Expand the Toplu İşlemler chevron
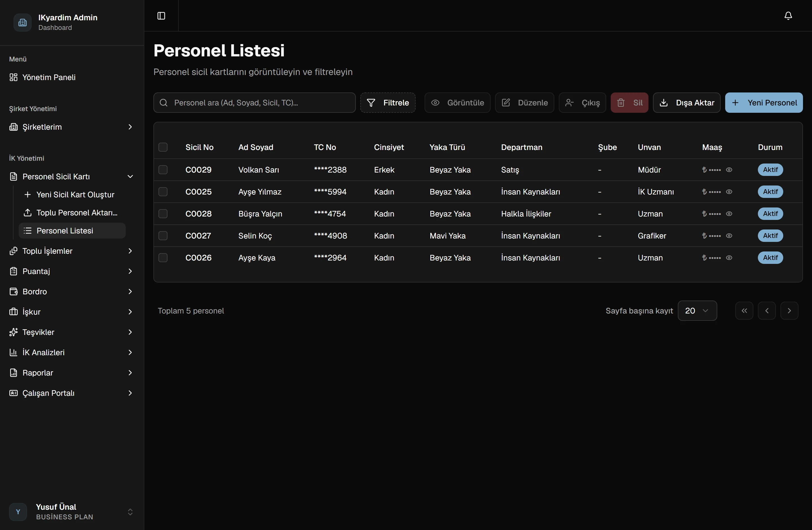This screenshot has height=530, width=812. point(130,251)
